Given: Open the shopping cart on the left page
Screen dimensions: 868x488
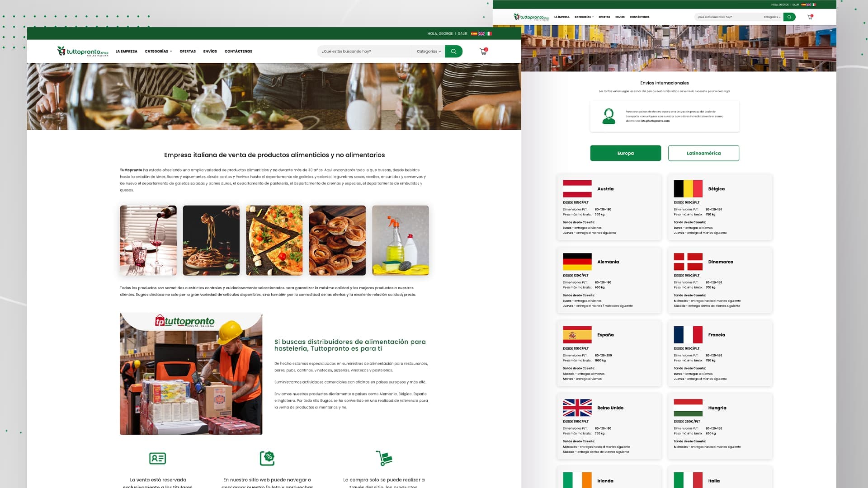Looking at the screenshot, I should click(483, 52).
